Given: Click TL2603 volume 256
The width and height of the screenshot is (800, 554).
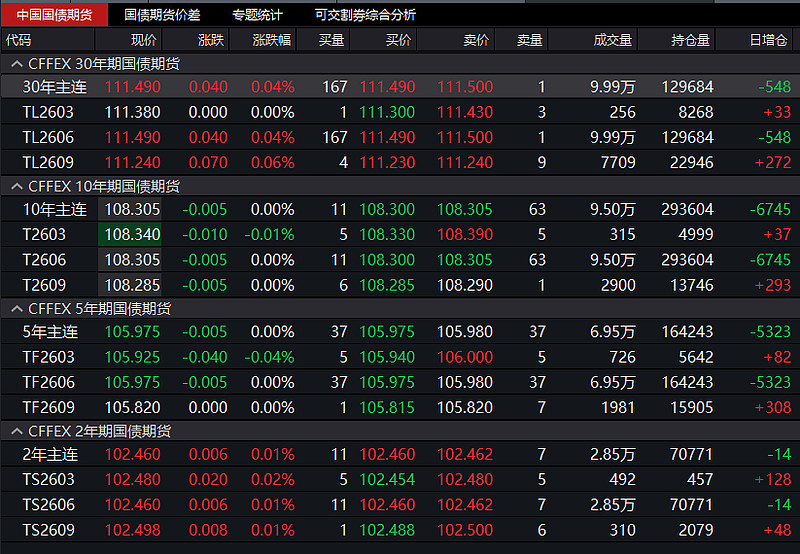Looking at the screenshot, I should (x=622, y=112).
